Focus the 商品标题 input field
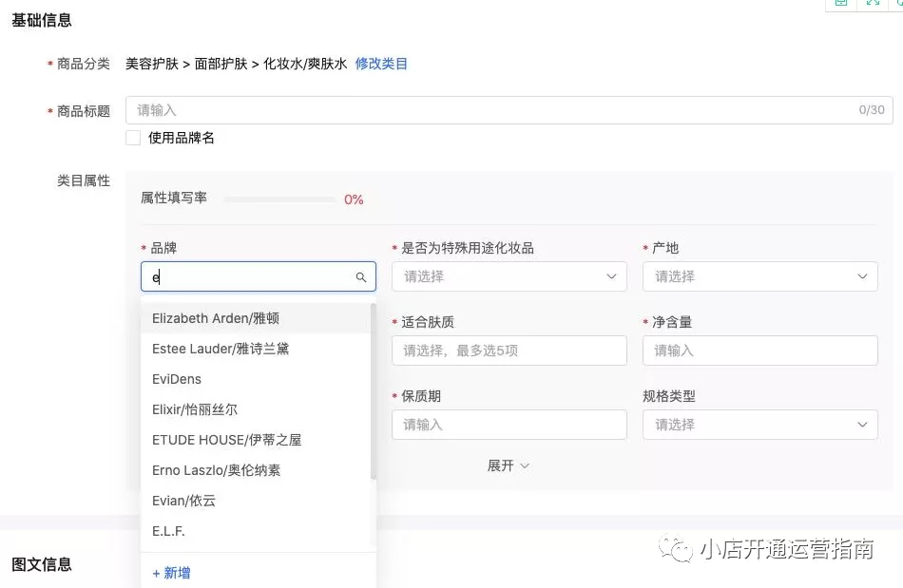 coord(509,110)
